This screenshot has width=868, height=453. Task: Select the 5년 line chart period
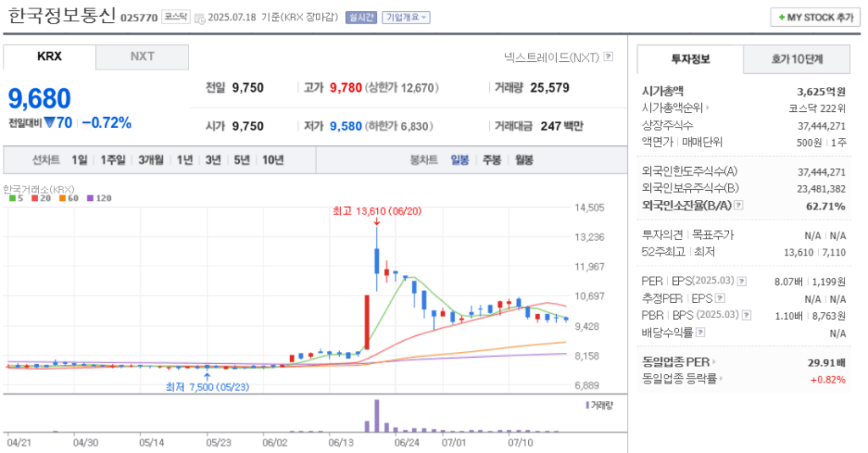pyautogui.click(x=242, y=160)
